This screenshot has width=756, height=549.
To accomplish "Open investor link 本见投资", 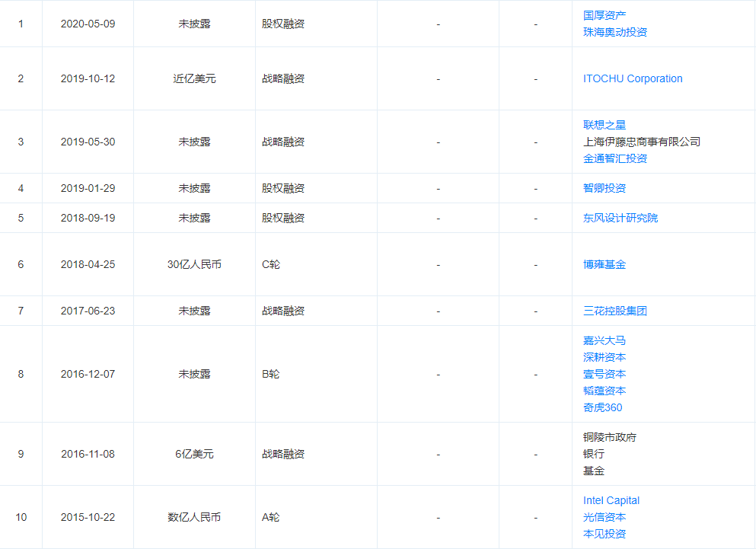I will pyautogui.click(x=604, y=534).
